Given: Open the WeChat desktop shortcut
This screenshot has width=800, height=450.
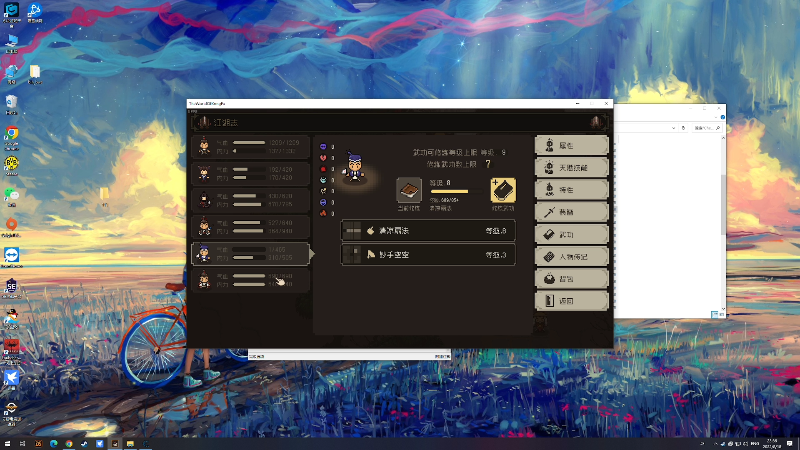Looking at the screenshot, I should (x=11, y=194).
